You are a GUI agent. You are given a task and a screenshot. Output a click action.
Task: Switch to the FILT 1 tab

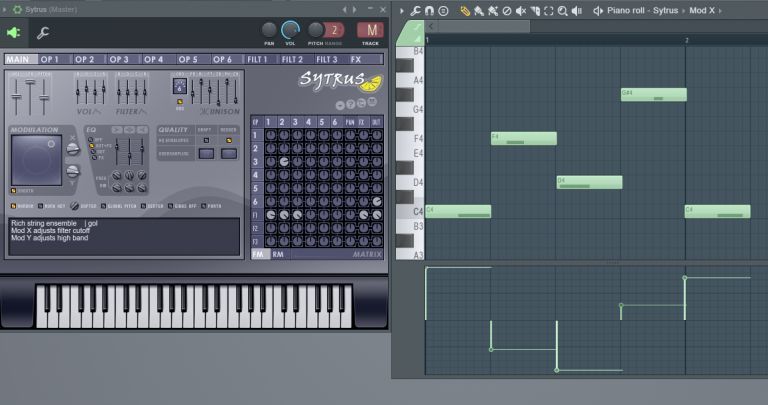tap(261, 59)
